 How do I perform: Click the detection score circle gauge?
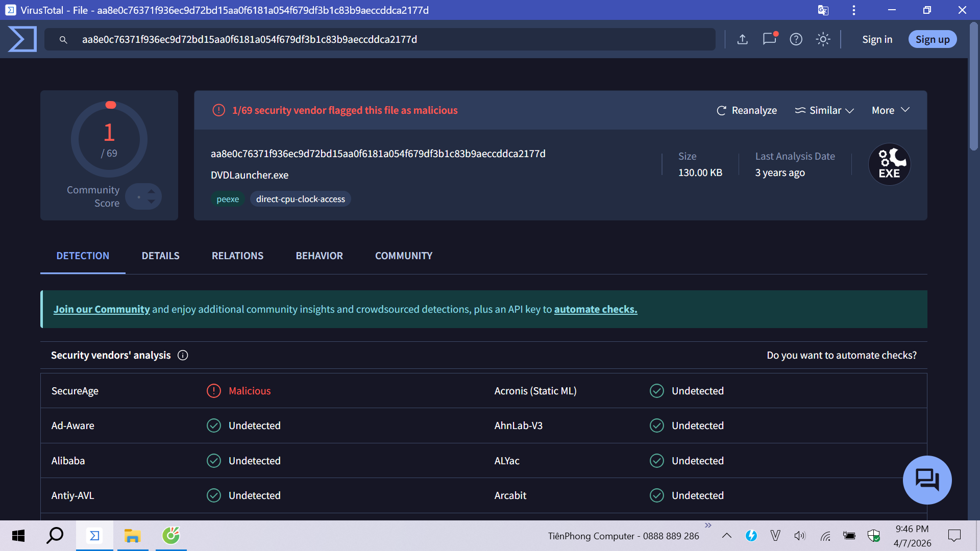coord(109,139)
